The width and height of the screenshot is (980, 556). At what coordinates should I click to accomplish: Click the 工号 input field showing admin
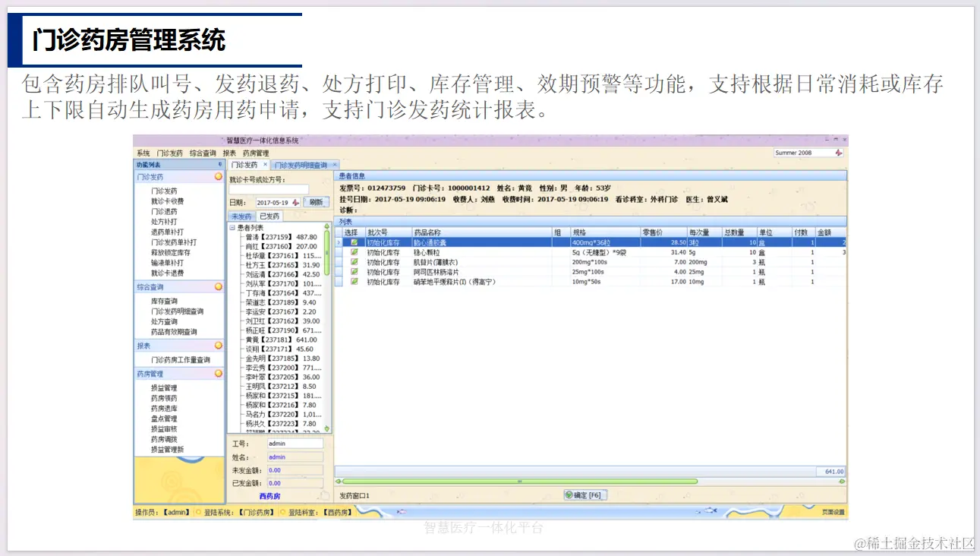295,444
